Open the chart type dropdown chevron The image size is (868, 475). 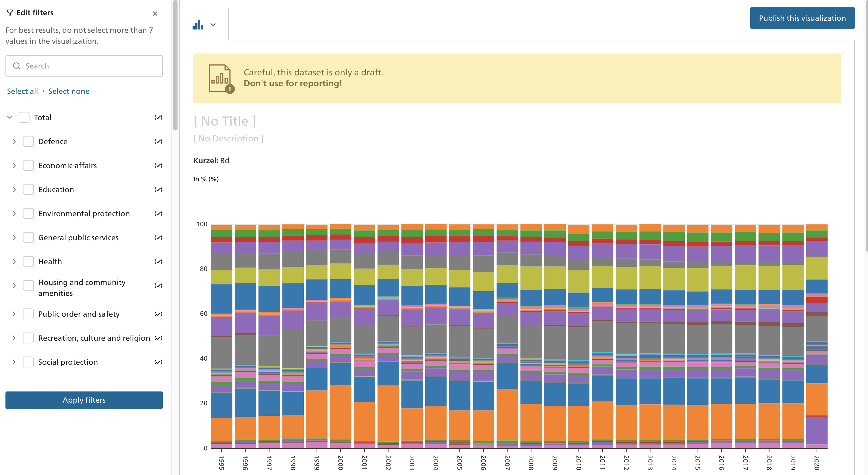pyautogui.click(x=213, y=25)
